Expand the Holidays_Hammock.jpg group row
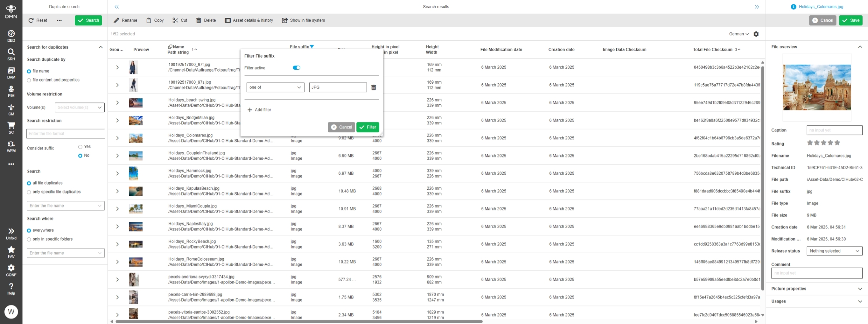Image resolution: width=868 pixels, height=324 pixels. (117, 174)
